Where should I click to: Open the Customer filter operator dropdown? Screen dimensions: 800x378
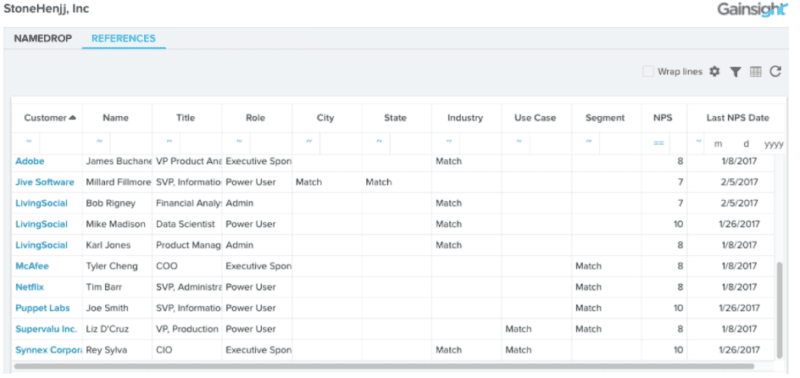click(29, 142)
